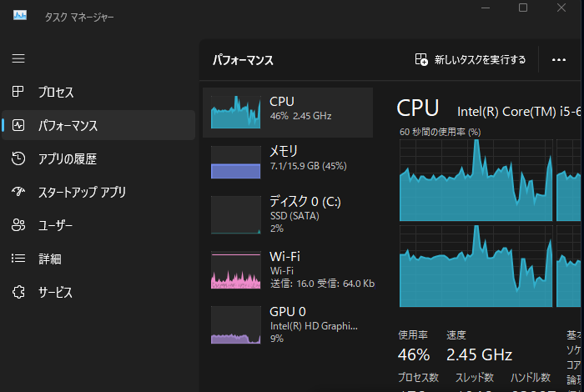Switch to スタートアップ アプリ page
Screen dimensions: 584x392
pos(98,192)
